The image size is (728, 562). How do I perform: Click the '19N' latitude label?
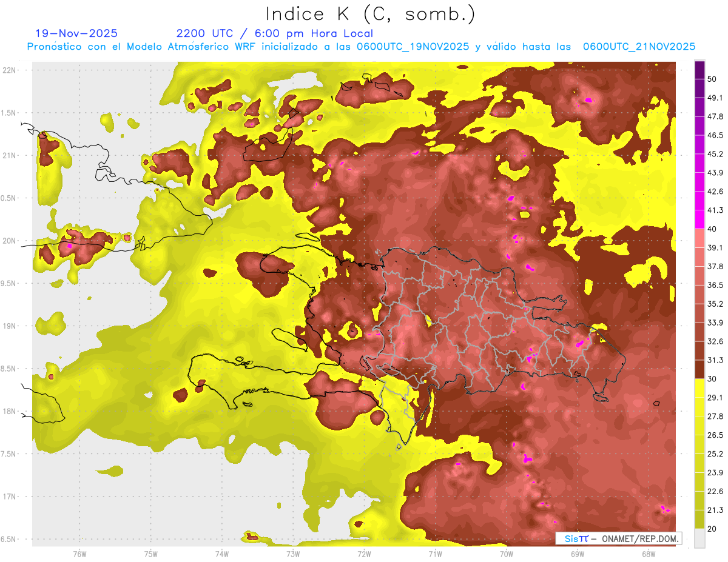10,326
